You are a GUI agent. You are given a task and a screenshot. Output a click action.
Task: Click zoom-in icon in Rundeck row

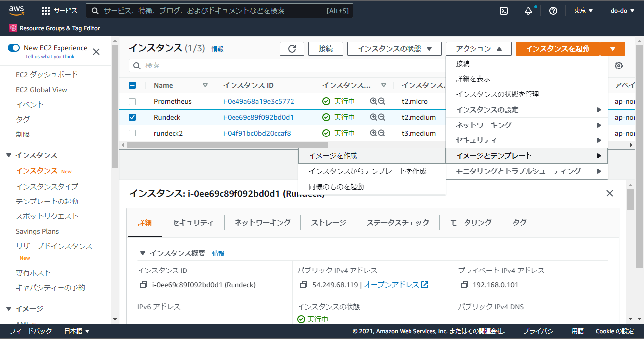(x=374, y=117)
